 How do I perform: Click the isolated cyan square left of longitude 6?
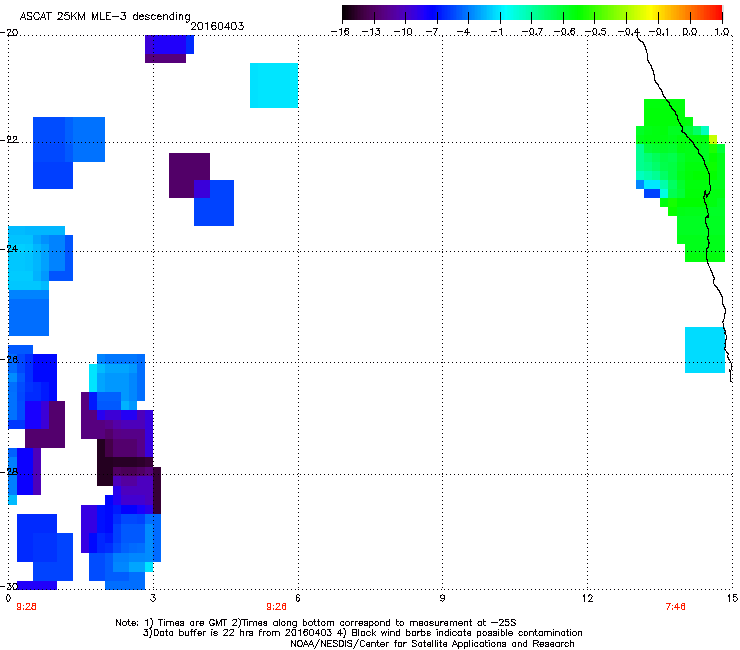pos(274,85)
